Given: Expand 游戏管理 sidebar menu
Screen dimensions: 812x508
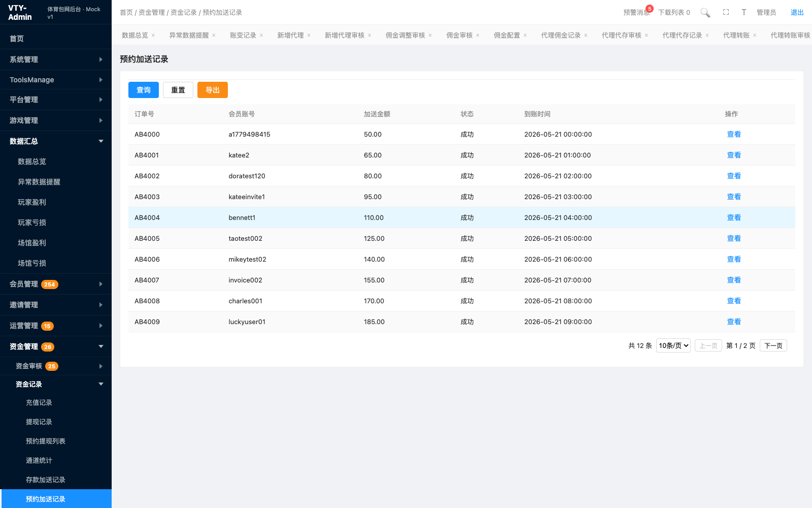Looking at the screenshot, I should point(56,120).
